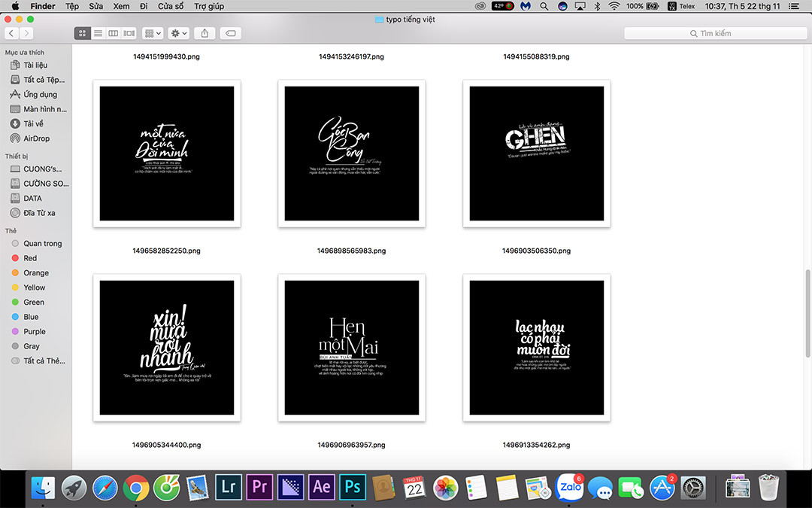The height and width of the screenshot is (508, 812).
Task: Open Safari from the Dock
Action: [x=105, y=488]
